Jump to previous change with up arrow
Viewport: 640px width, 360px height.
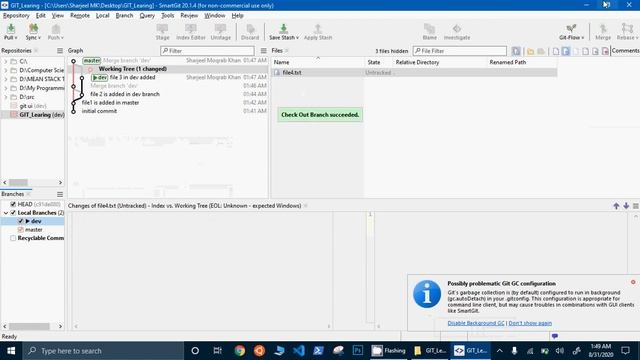[616, 206]
